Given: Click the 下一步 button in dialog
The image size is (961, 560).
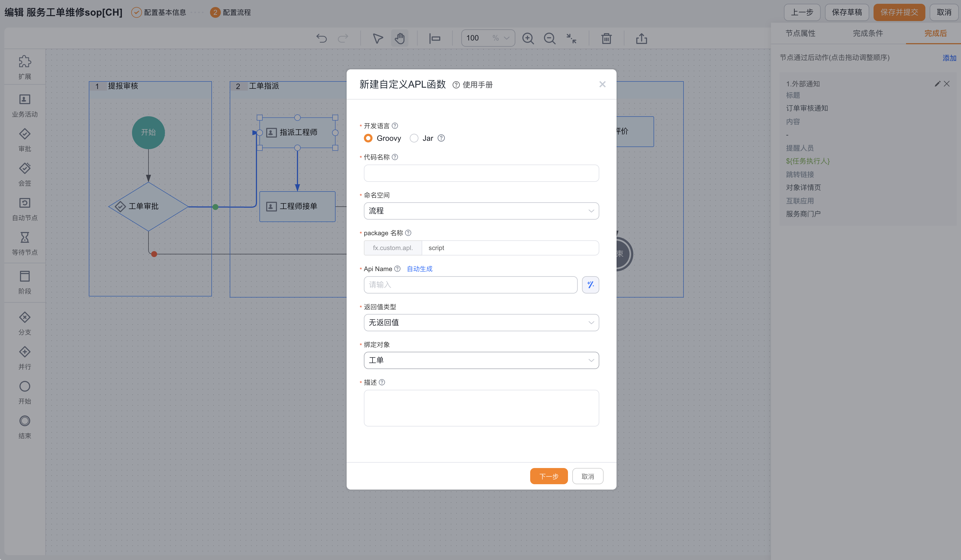Looking at the screenshot, I should (x=549, y=476).
